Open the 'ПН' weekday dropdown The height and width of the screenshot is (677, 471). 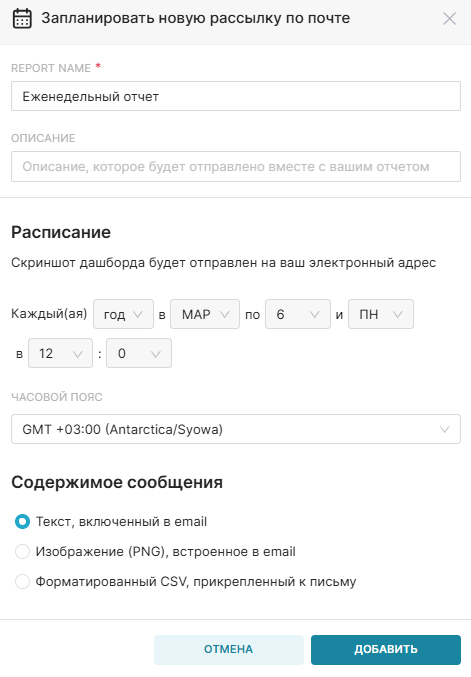(x=381, y=314)
